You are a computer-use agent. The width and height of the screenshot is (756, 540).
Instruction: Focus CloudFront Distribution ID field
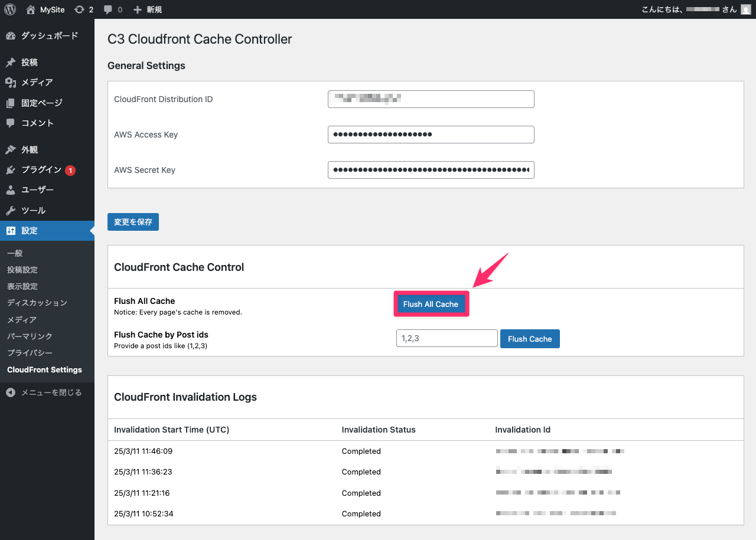[431, 99]
